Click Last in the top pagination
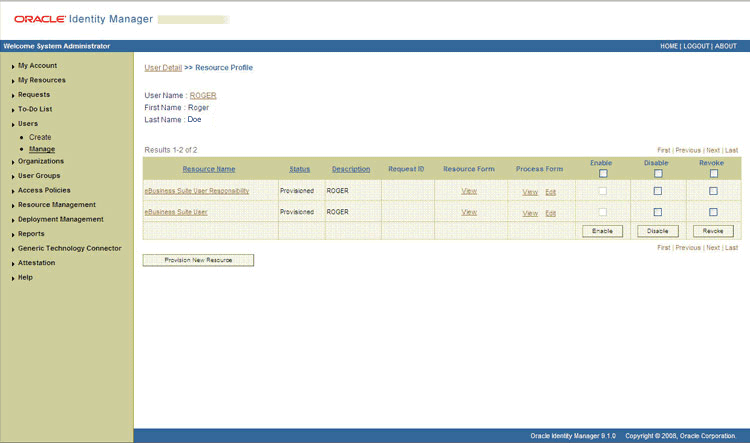750x443 pixels. 731,150
